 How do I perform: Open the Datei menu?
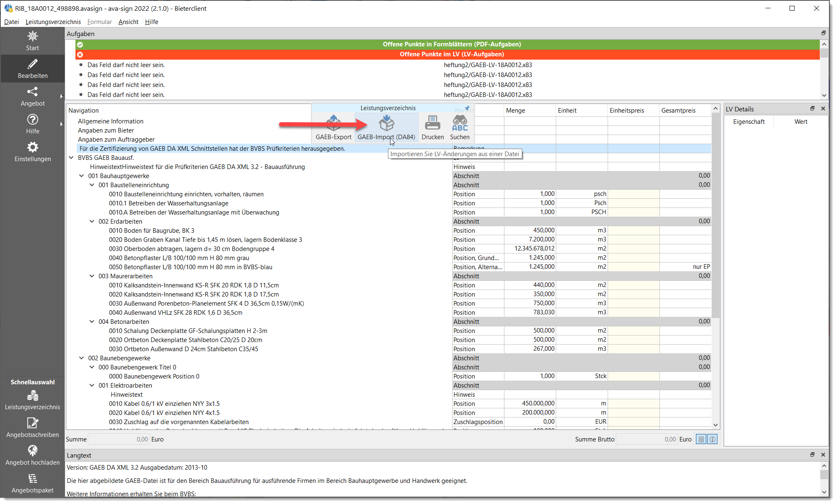pyautogui.click(x=12, y=22)
